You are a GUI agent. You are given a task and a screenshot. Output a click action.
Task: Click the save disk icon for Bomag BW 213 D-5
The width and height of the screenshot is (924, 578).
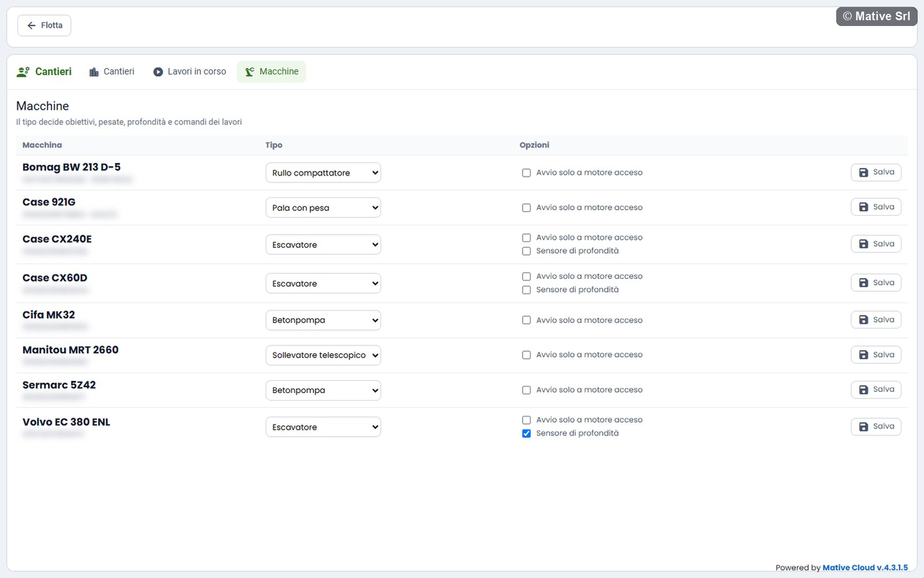(x=863, y=172)
